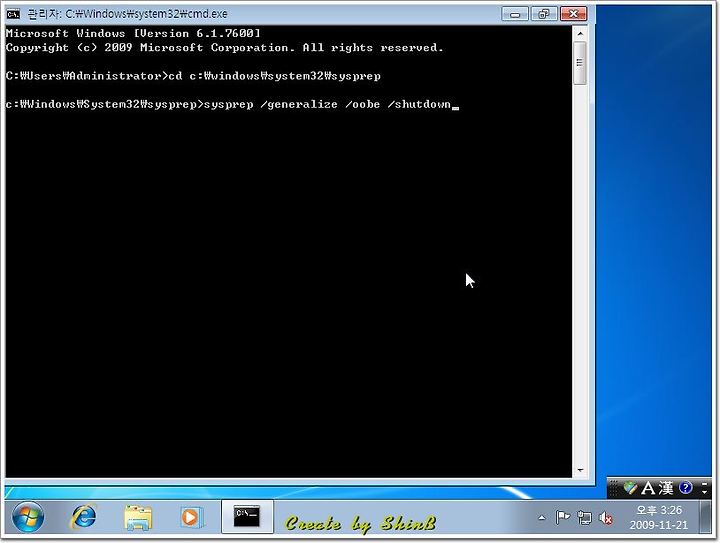The height and width of the screenshot is (543, 720).
Task: Open the language bar help icon
Action: tap(686, 487)
